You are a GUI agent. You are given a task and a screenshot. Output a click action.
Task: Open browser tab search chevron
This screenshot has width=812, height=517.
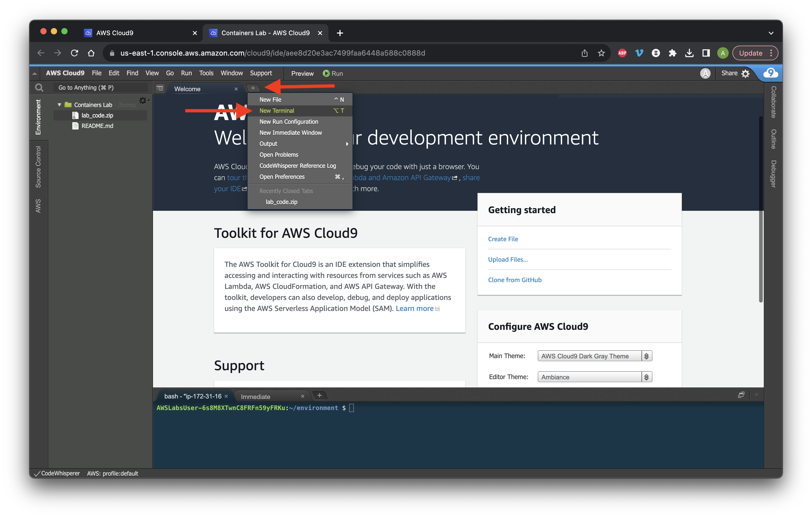point(771,33)
